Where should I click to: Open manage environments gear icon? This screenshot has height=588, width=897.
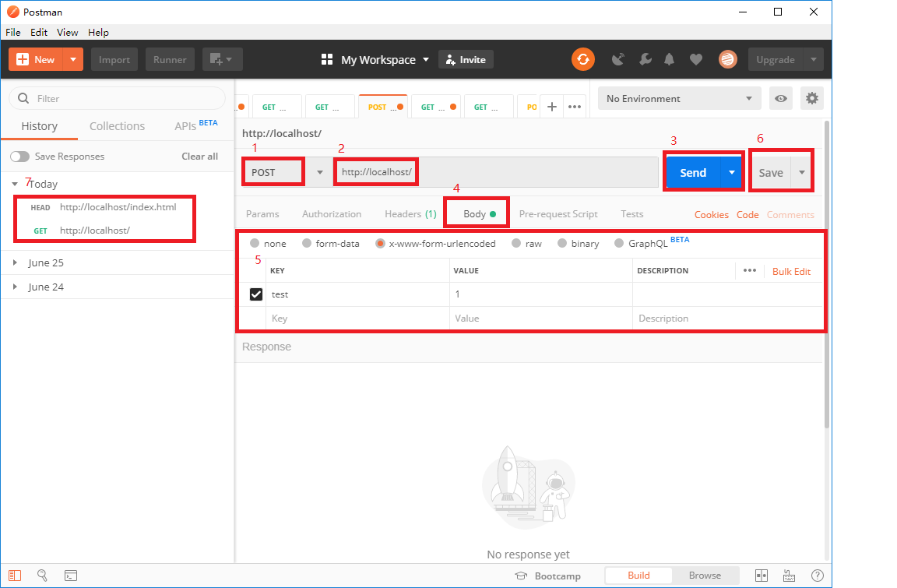tap(812, 98)
